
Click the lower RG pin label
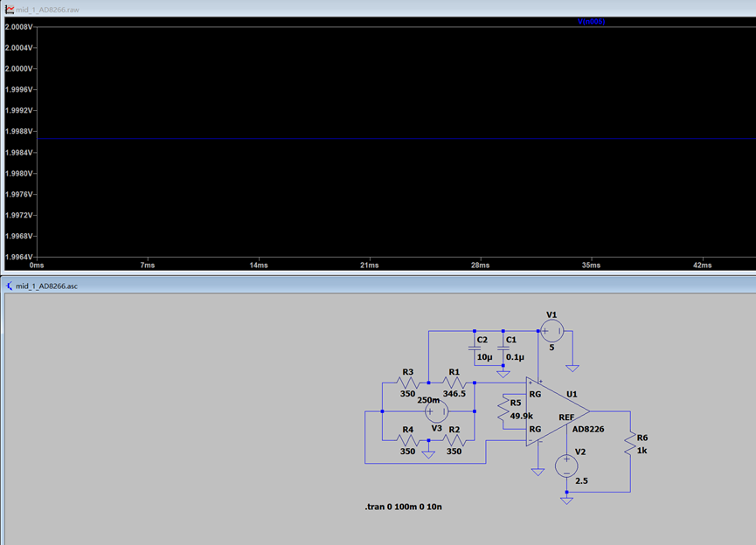tap(535, 430)
